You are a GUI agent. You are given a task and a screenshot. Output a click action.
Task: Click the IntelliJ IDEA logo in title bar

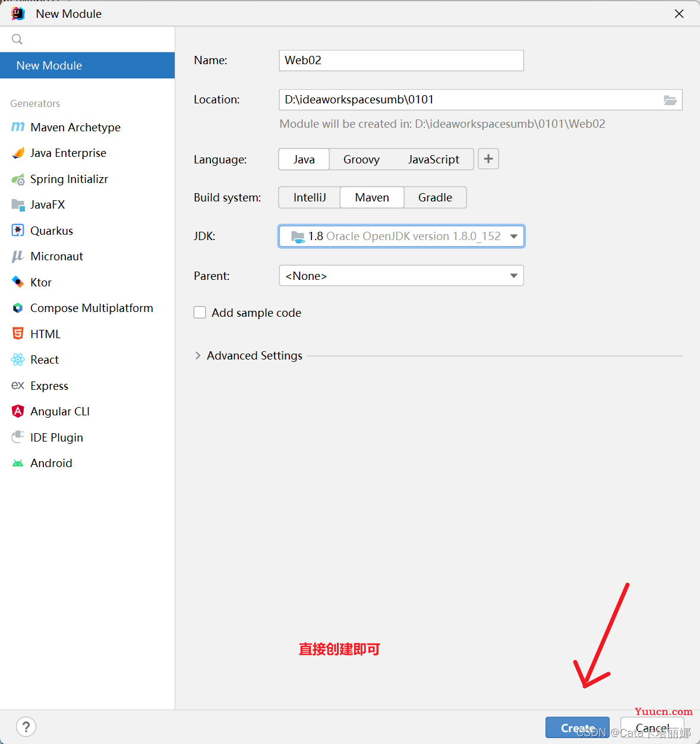(18, 13)
